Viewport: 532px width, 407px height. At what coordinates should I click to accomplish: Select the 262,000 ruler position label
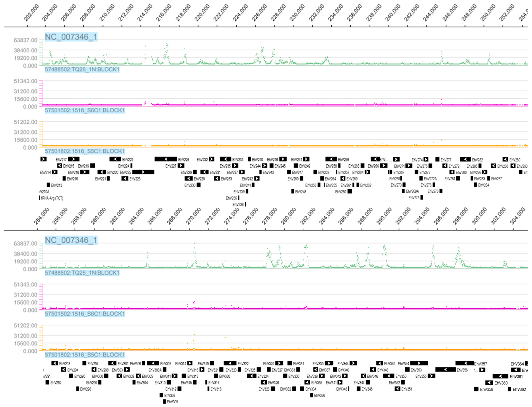click(117, 216)
